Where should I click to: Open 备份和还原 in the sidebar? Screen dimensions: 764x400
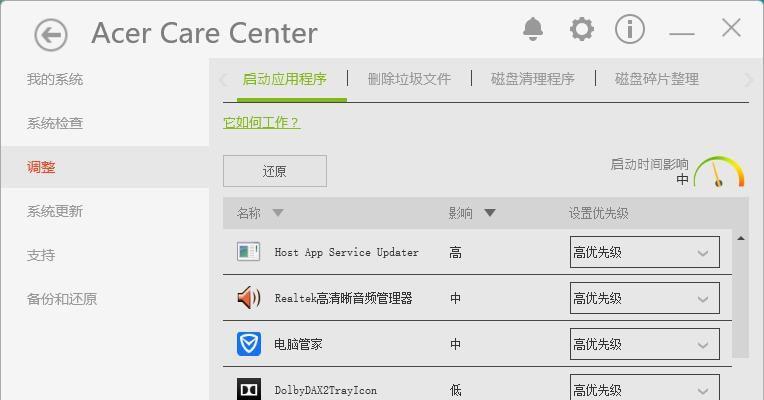62,299
